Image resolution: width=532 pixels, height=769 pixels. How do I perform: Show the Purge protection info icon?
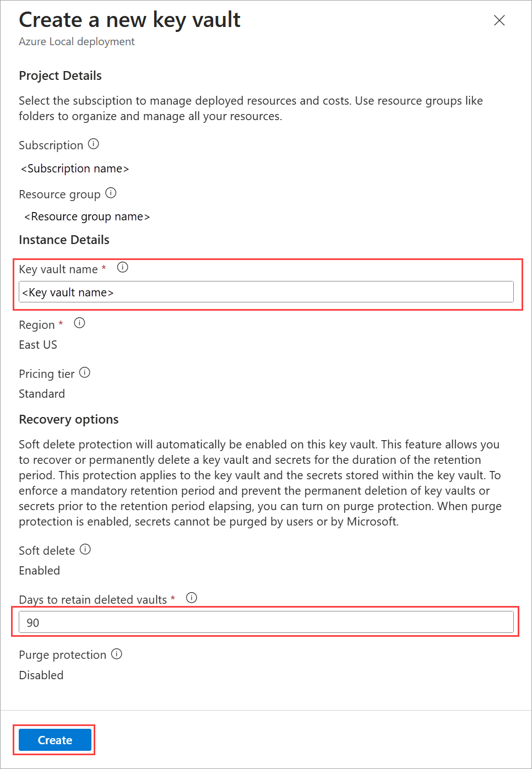pos(117,654)
